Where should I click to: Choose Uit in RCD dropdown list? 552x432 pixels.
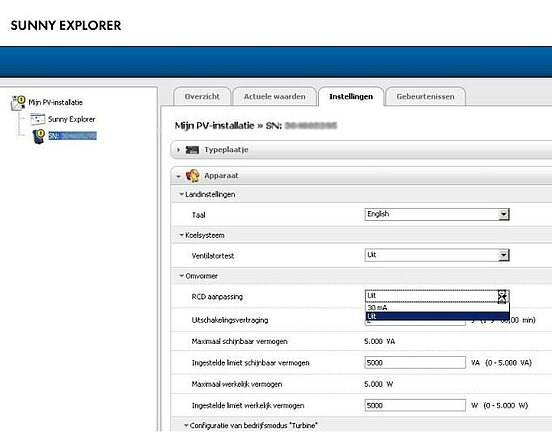437,316
